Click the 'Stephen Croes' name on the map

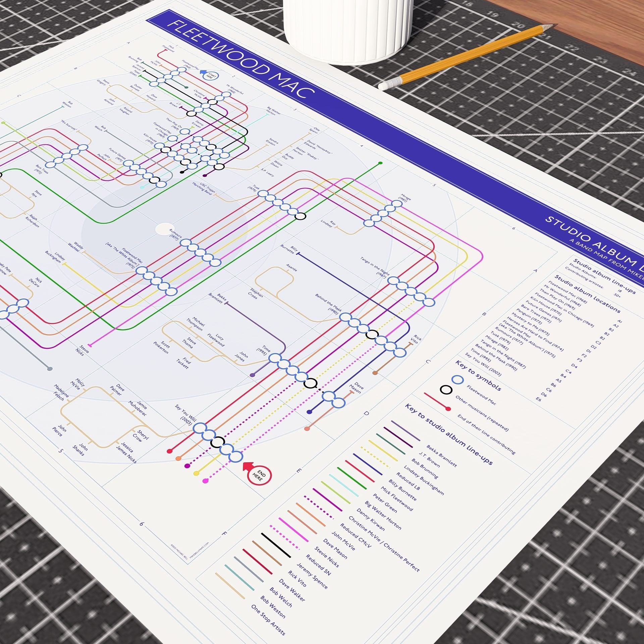tap(256, 293)
